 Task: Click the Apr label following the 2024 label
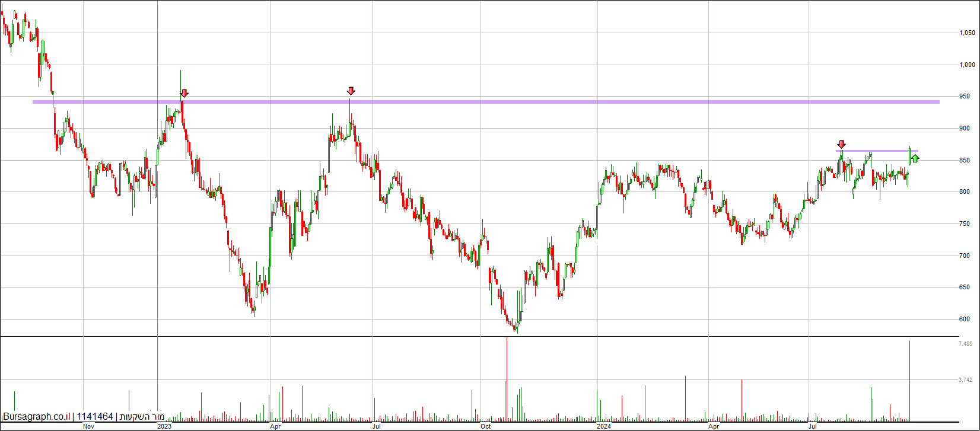coord(714,426)
